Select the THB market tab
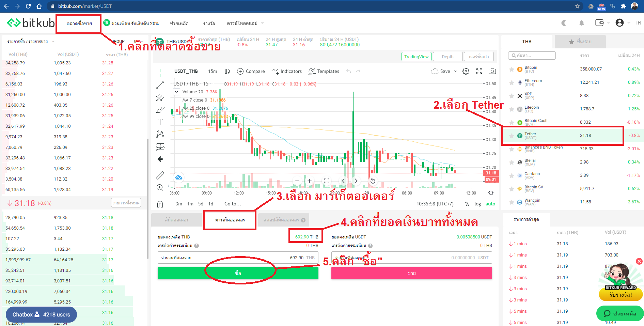 coord(527,42)
